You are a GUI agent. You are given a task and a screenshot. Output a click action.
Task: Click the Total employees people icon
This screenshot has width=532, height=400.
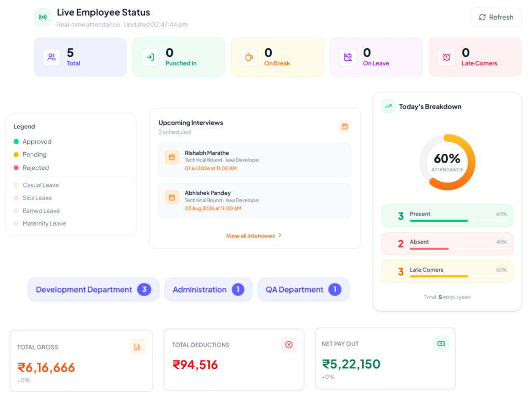pos(51,57)
